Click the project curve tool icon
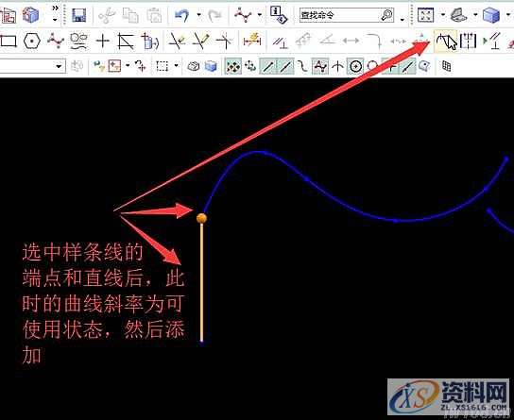 pyautogui.click(x=150, y=42)
